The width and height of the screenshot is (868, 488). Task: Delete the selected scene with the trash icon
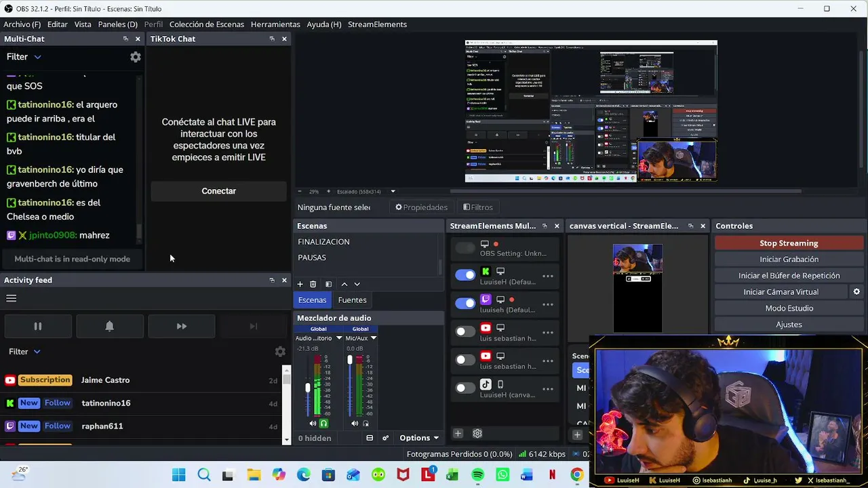[x=313, y=284]
